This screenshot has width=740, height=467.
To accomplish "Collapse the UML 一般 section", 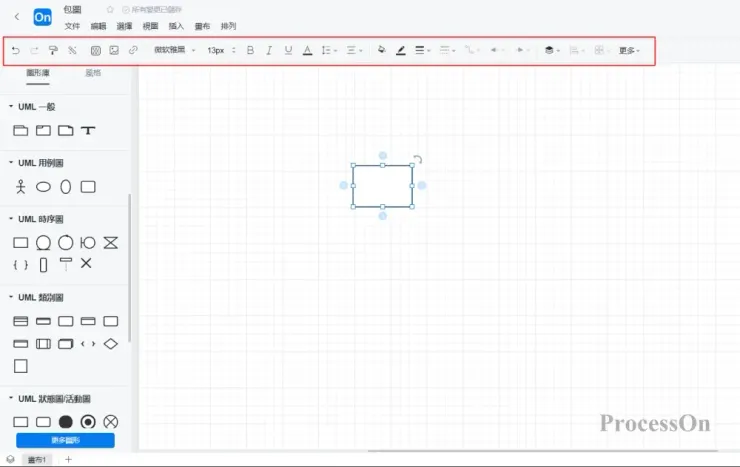I will [11, 107].
